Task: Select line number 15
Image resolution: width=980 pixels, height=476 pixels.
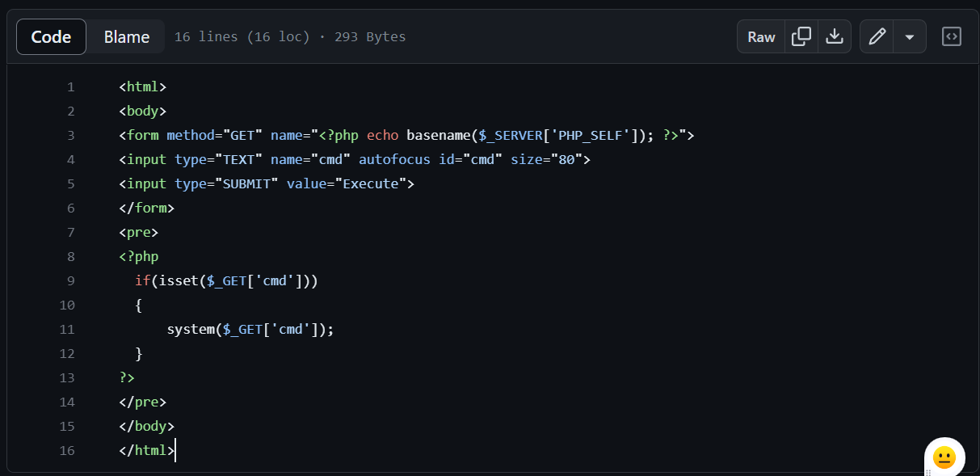Action: pos(67,426)
